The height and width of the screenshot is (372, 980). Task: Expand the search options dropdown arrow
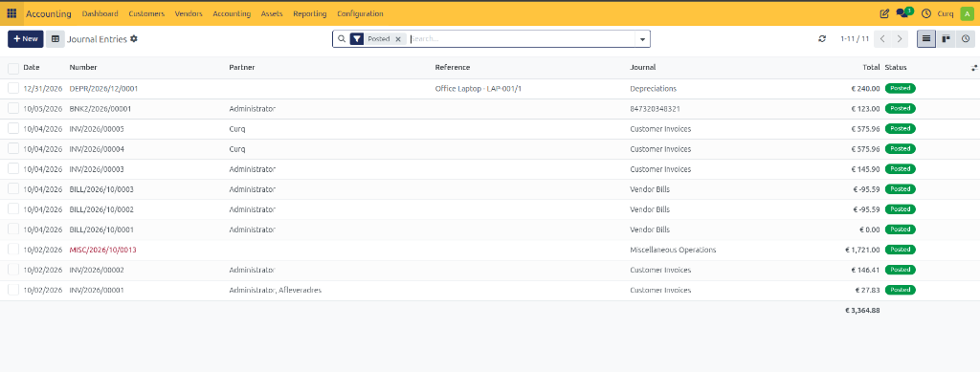click(642, 38)
